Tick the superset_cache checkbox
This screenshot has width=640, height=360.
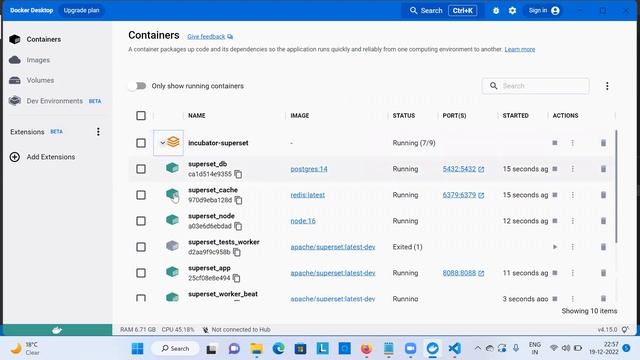click(x=141, y=195)
